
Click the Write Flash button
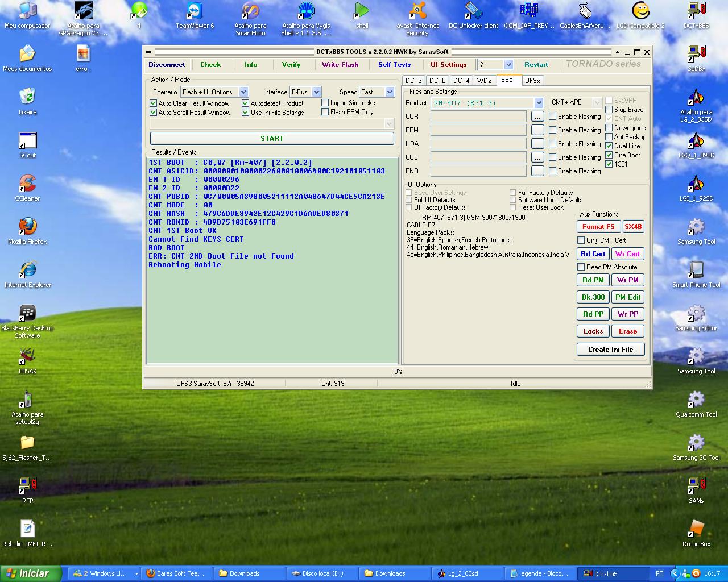click(340, 65)
